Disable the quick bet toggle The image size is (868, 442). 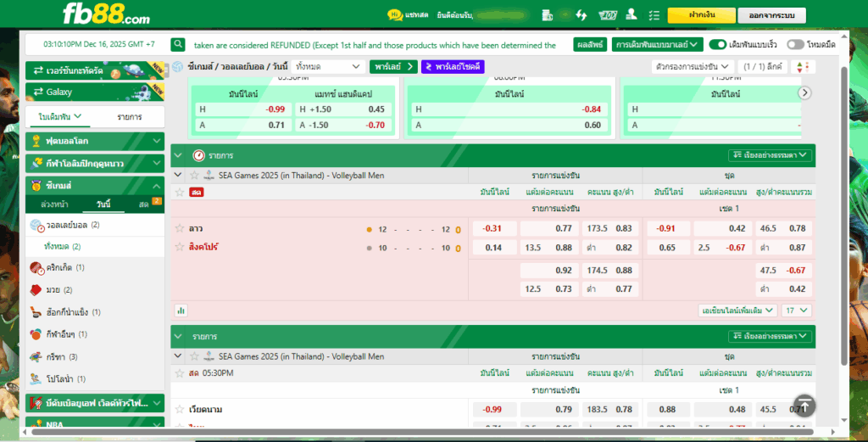click(x=717, y=44)
